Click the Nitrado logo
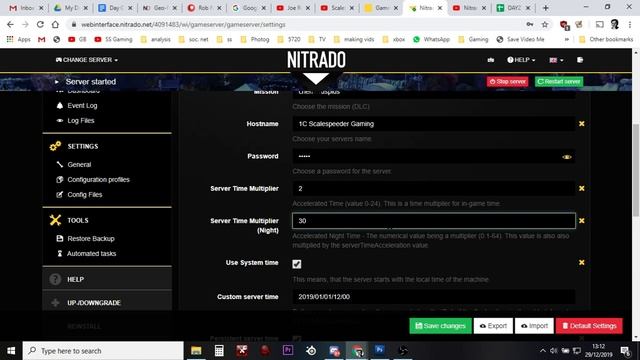This screenshot has height=360, width=640. pos(316,60)
